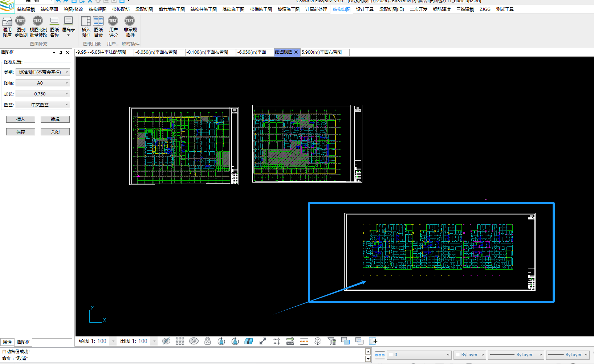Image resolution: width=594 pixels, height=364 pixels.
Task: Open the 图纸目录 drawing catalog tool
Action: (98, 27)
